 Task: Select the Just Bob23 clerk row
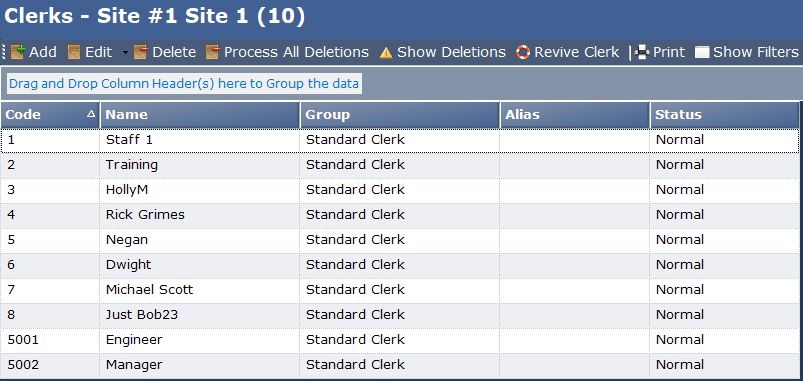[x=399, y=315]
